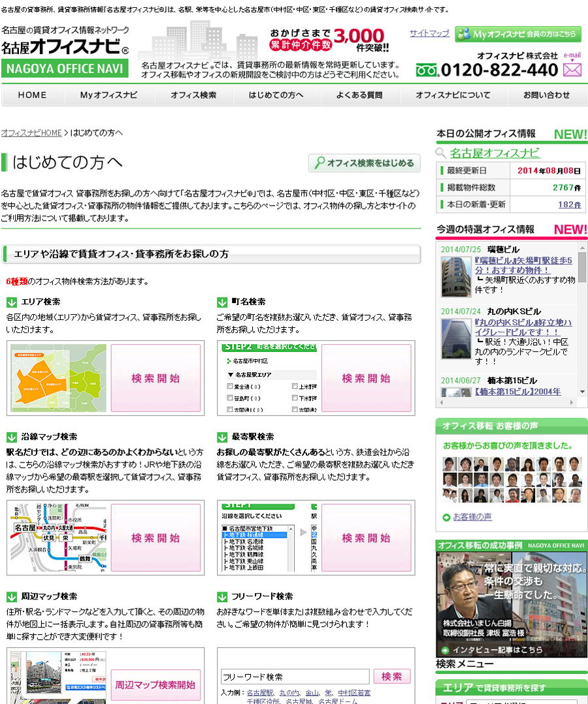The width and height of the screenshot is (588, 704).
Task: Open お問い合わせ menu item
Action: 547,95
